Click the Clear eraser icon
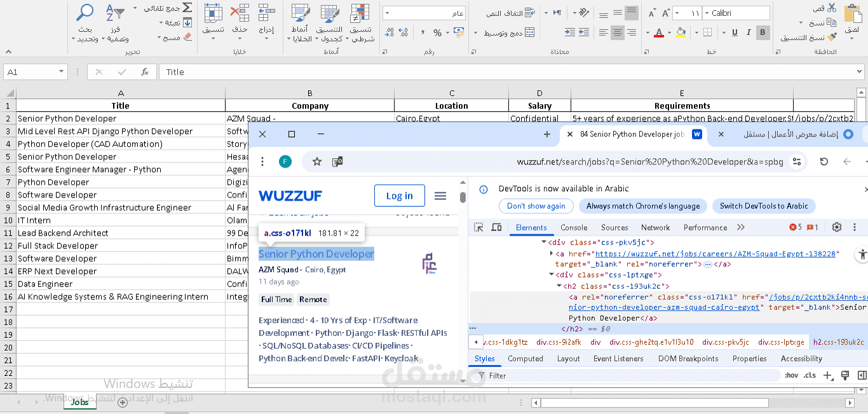This screenshot has width=868, height=414. [187, 37]
